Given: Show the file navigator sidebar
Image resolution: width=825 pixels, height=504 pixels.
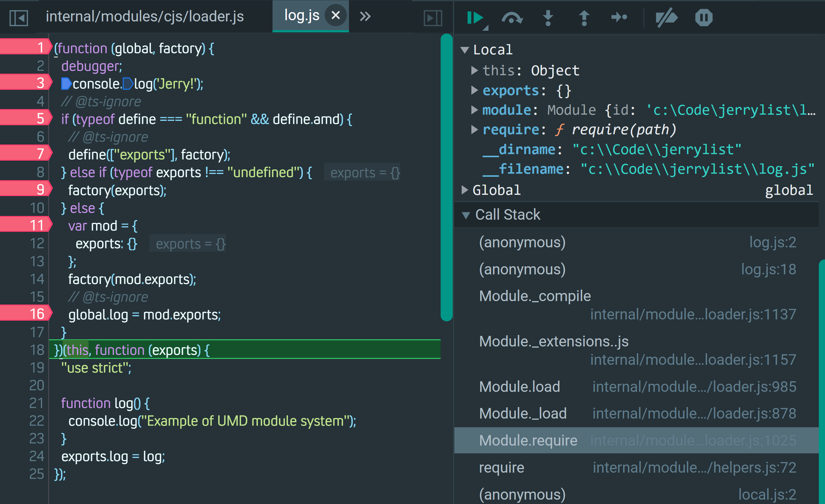Looking at the screenshot, I should click(19, 18).
